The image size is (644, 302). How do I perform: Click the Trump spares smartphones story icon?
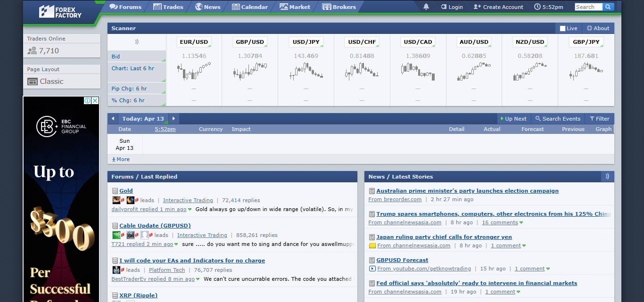(x=372, y=214)
